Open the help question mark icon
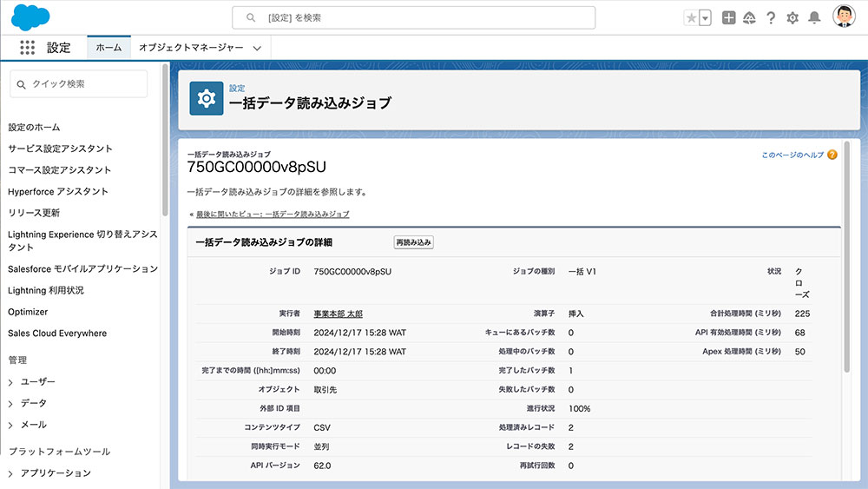The width and height of the screenshot is (868, 489). 771,17
